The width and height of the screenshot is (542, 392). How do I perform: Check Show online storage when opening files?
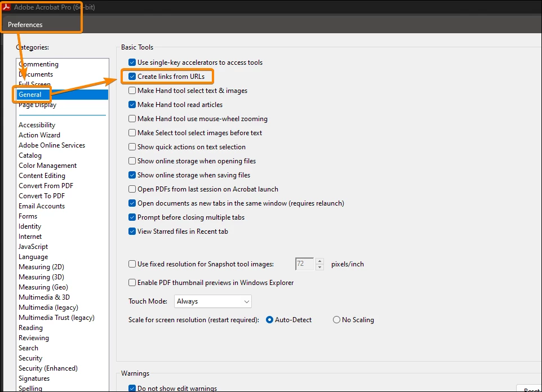point(132,161)
